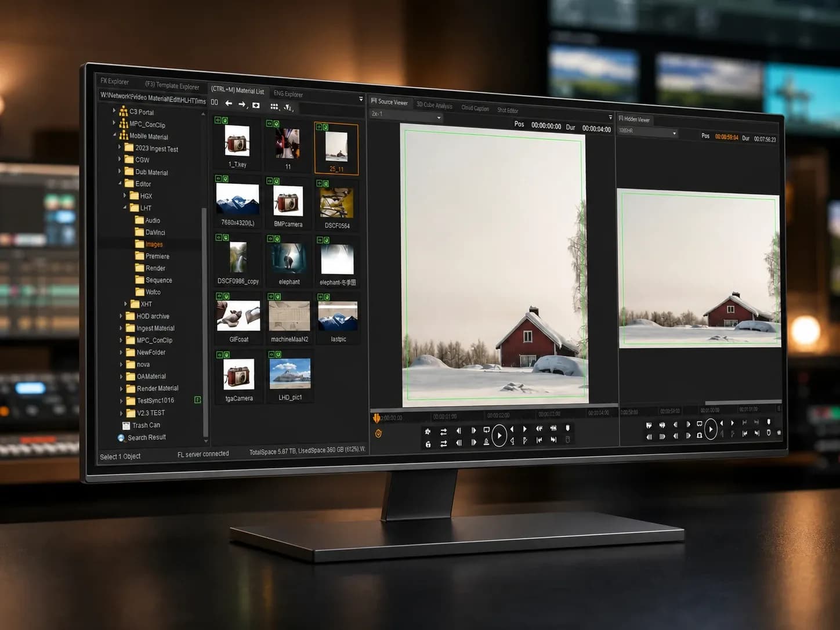
Task: Click the Hidden Viewer Dur value 00:07:56:23
Action: [765, 139]
